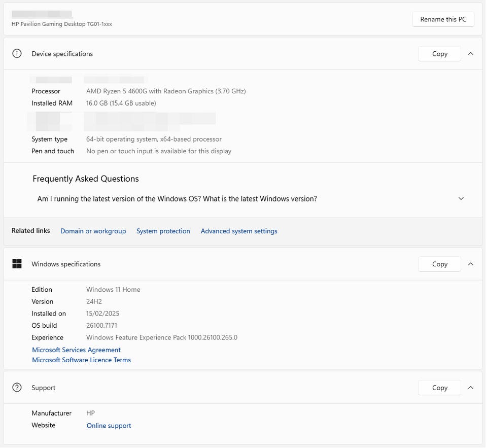Open Advanced system settings link
The image size is (487, 448).
coord(239,231)
